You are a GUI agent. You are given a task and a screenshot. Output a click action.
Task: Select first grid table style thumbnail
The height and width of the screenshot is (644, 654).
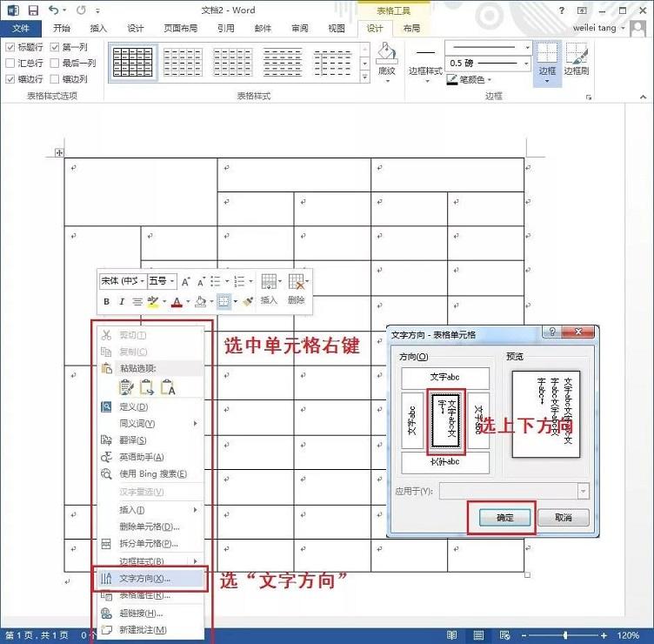pos(133,62)
